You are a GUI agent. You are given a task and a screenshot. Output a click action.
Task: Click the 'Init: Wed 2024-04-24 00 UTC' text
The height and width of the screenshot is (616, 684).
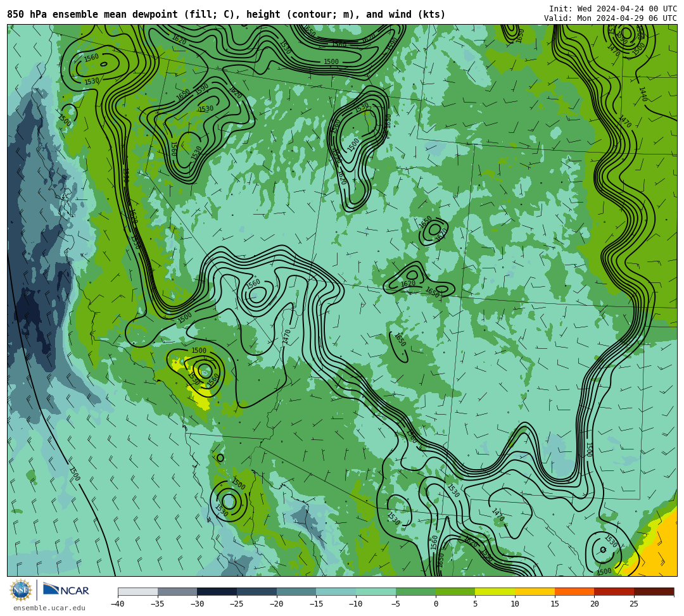pos(613,9)
